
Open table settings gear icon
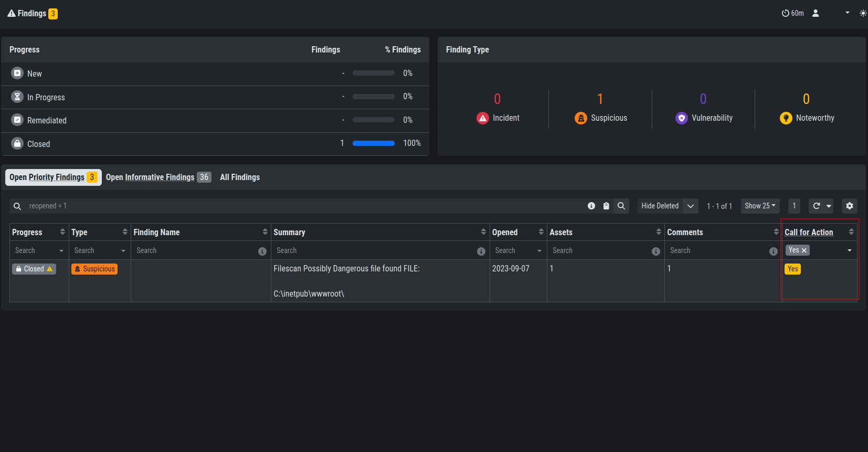click(850, 206)
